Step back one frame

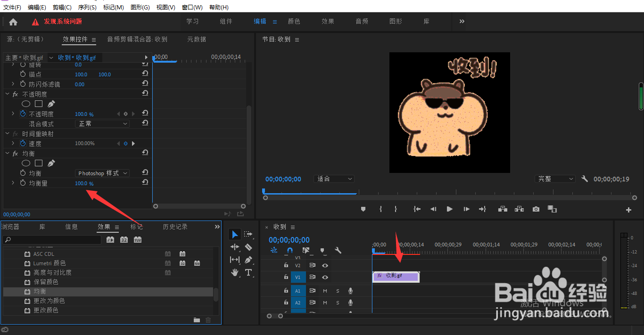(433, 209)
